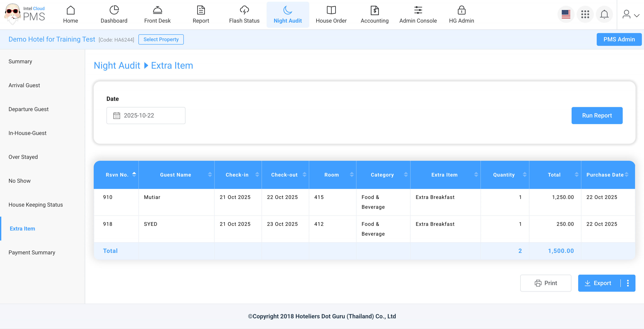Click the Run Report button
Viewport: 644px width, 329px height.
coord(597,115)
